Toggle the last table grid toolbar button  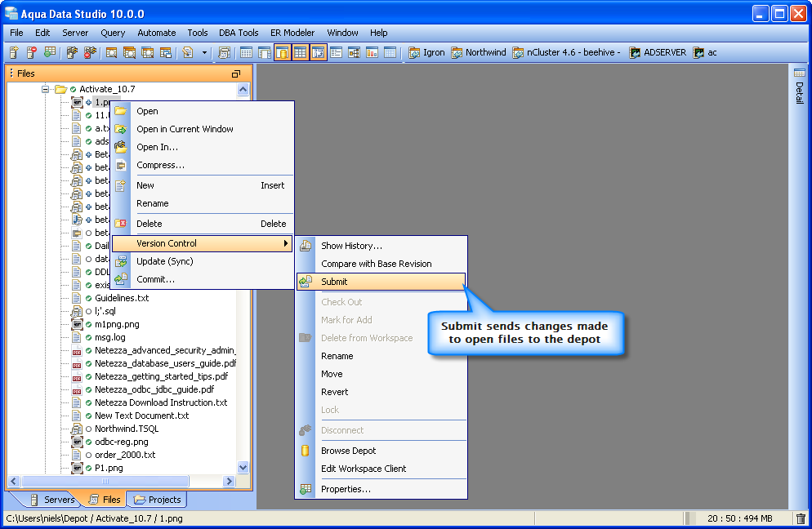tap(390, 52)
